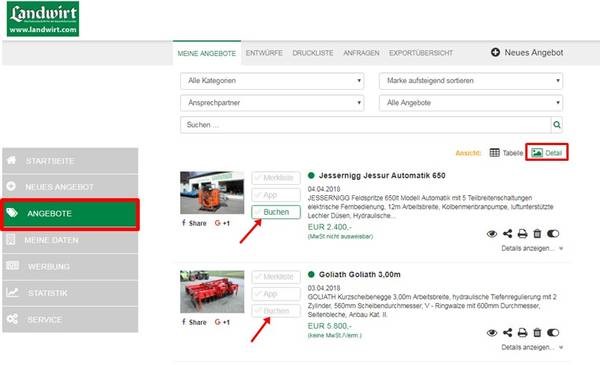600x365 pixels.
Task: Toggle Merkliste for Goliath offer
Action: pyautogui.click(x=276, y=277)
